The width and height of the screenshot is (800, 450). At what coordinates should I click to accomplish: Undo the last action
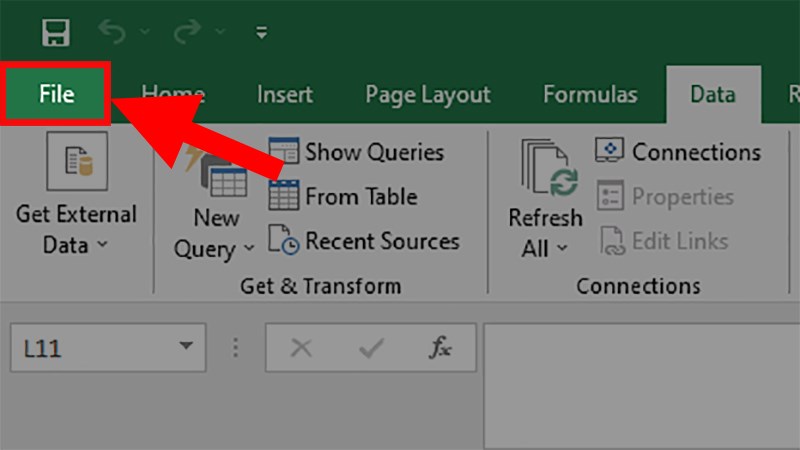pos(112,32)
